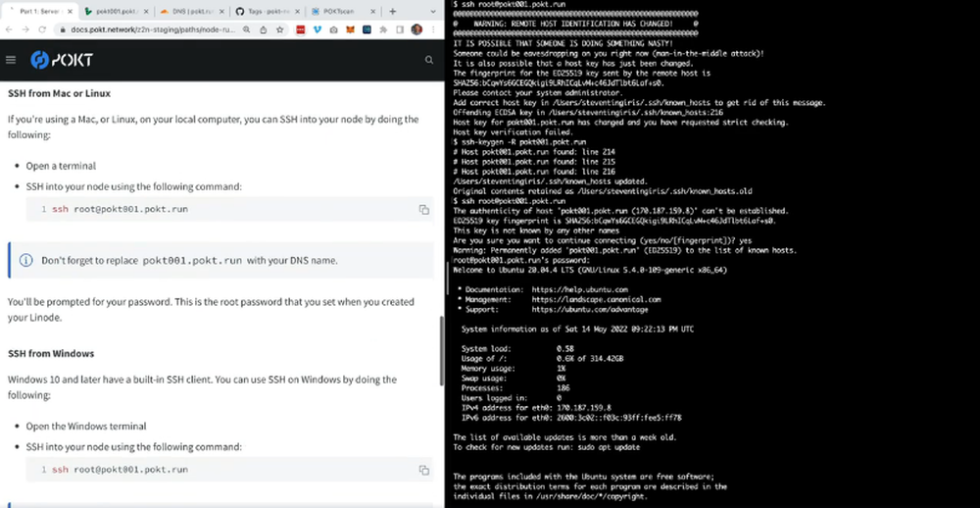
Task: Copy the Mac/Linux ssh command code block
Action: [423, 210]
